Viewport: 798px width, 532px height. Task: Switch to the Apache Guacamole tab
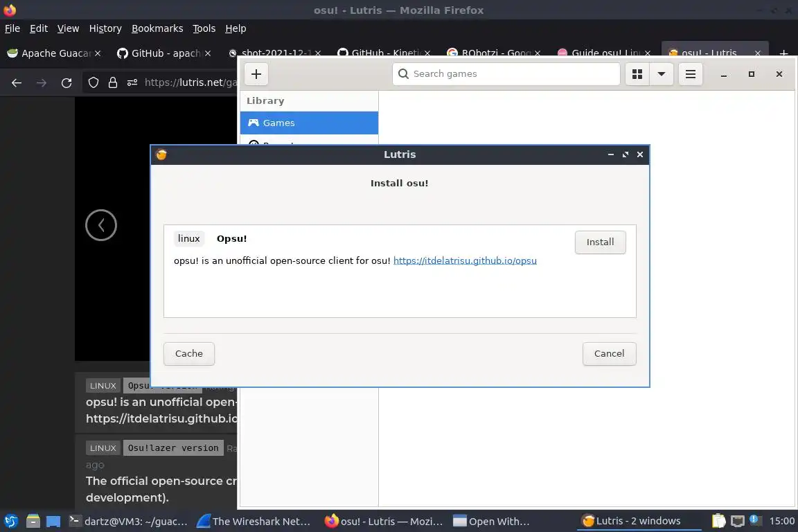pyautogui.click(x=49, y=53)
